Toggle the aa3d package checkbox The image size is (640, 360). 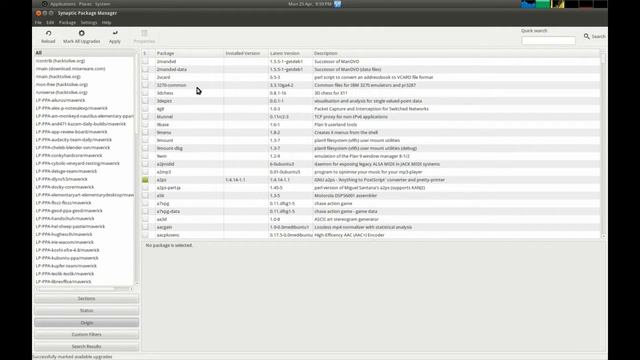145,219
